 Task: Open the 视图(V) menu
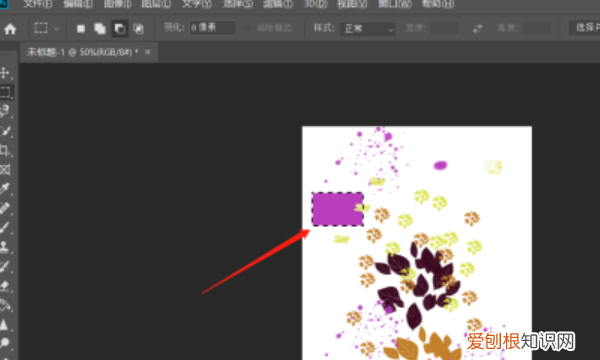(352, 4)
